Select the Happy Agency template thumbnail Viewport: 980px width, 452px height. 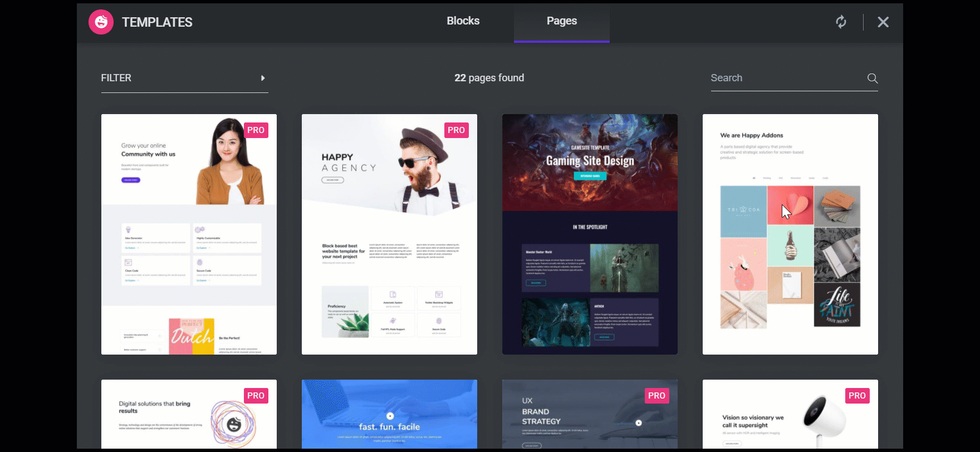[389, 234]
